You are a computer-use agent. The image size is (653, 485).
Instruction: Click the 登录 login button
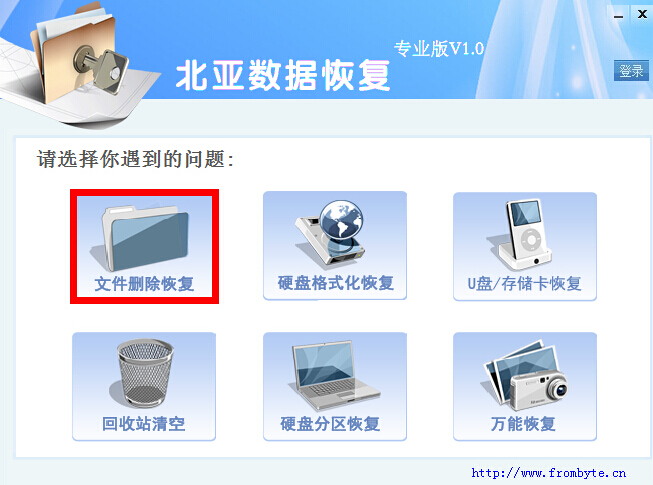coord(631,71)
